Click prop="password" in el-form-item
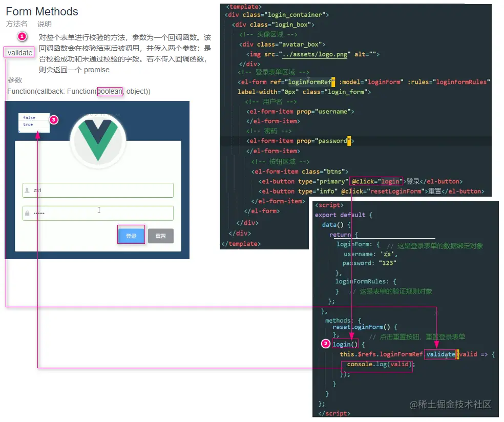This screenshot has width=504, height=422. coord(324,141)
